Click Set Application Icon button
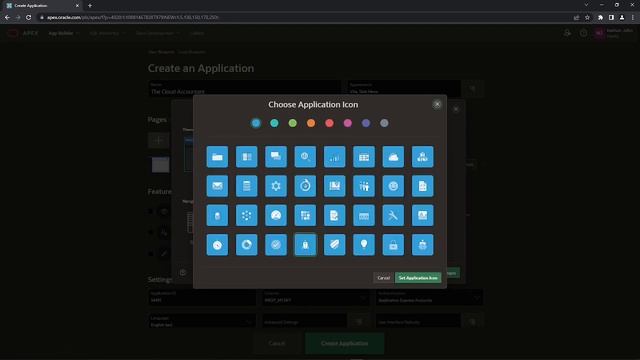Image resolution: width=640 pixels, height=360 pixels. (x=418, y=278)
